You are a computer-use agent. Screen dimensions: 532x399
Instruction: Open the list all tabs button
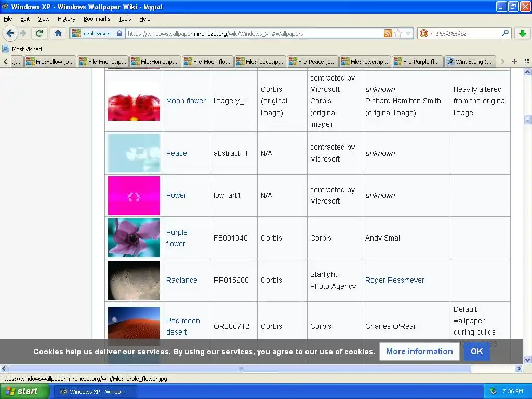(x=527, y=61)
